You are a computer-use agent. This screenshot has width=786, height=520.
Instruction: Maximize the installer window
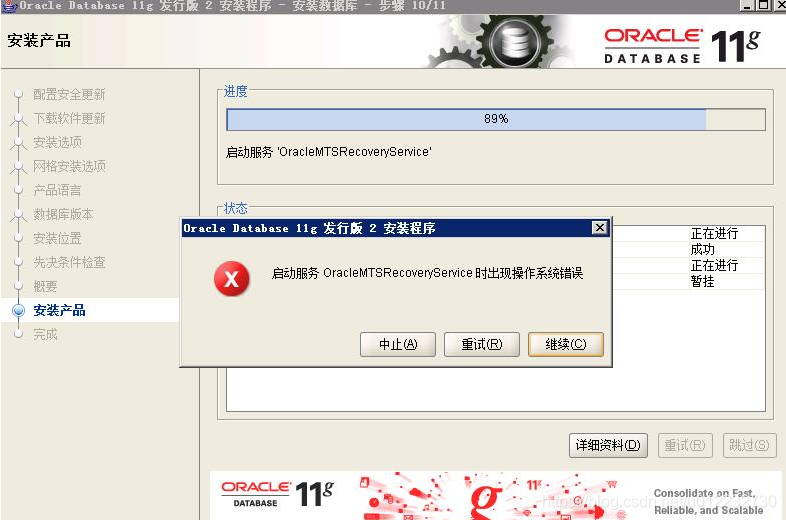(763, 6)
